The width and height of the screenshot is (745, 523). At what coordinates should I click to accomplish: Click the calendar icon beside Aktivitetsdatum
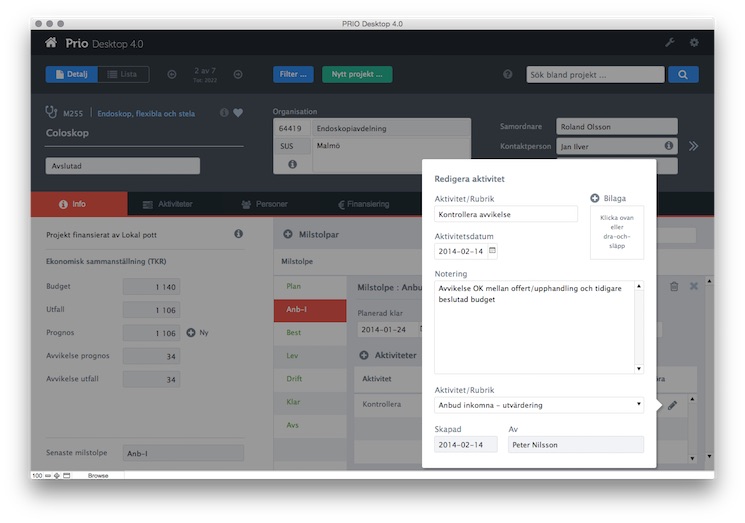(x=492, y=251)
